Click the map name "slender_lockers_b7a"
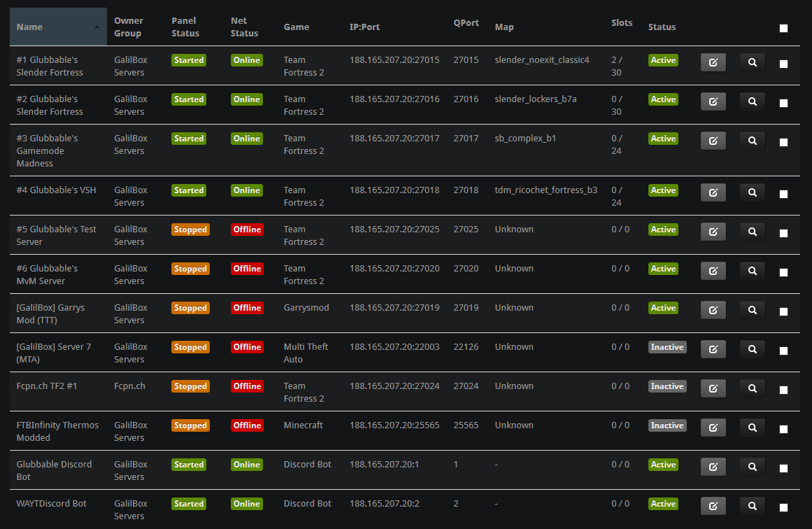Viewport: 812px width, 529px height. click(536, 99)
